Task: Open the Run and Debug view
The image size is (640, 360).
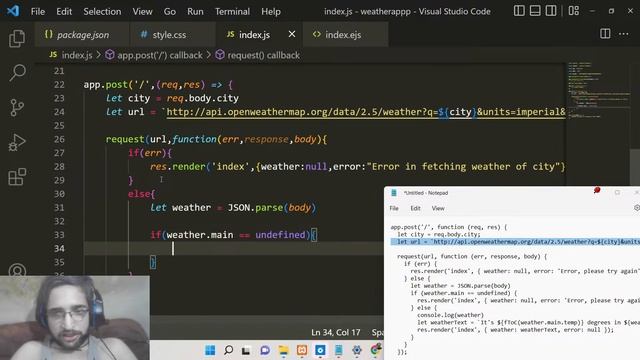Action: (x=17, y=142)
